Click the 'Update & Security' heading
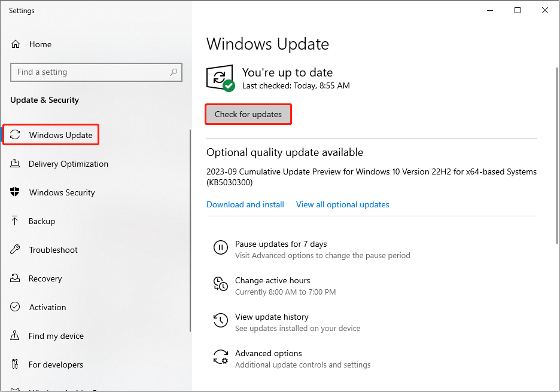560x392 pixels. pyautogui.click(x=45, y=100)
